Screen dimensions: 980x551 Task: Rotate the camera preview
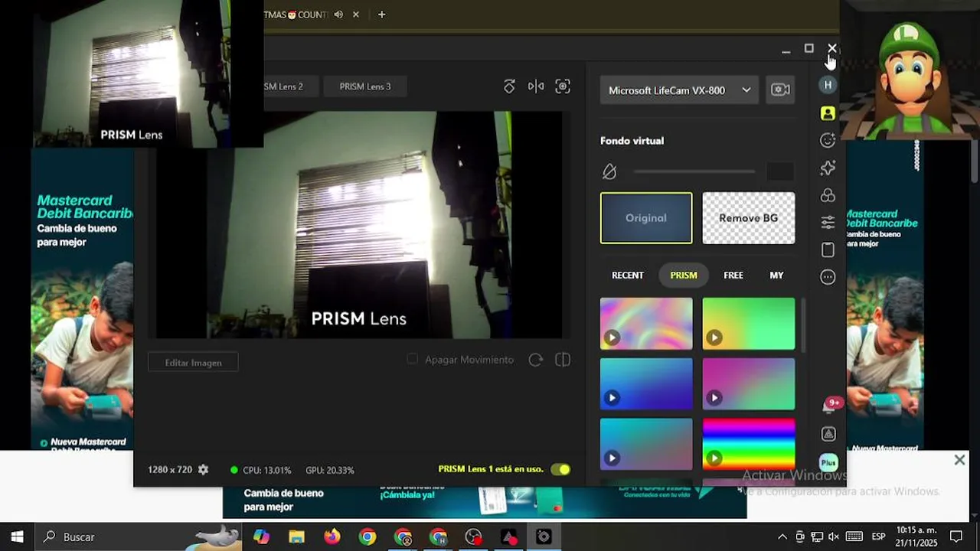(509, 86)
